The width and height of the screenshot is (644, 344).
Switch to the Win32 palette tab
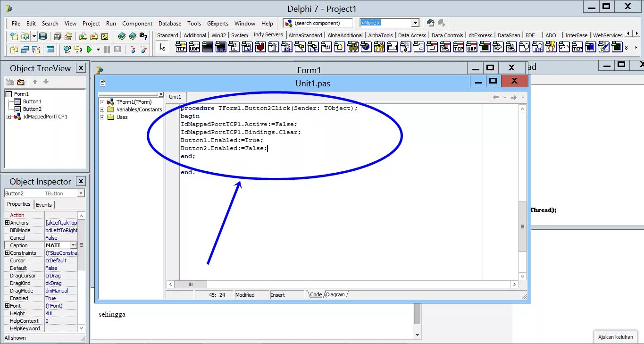(218, 35)
